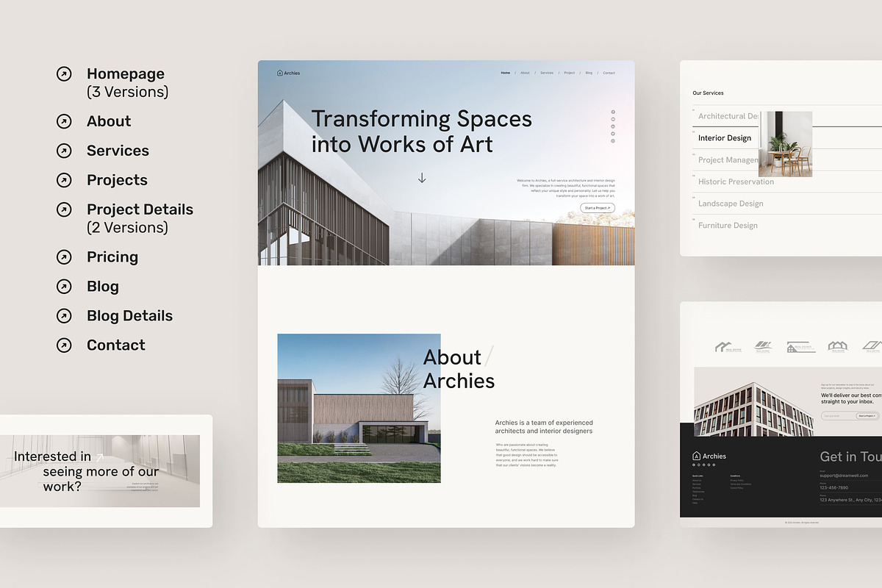Click the Start a Project button in the hero
Viewport: 882px width, 588px height.
pos(598,208)
